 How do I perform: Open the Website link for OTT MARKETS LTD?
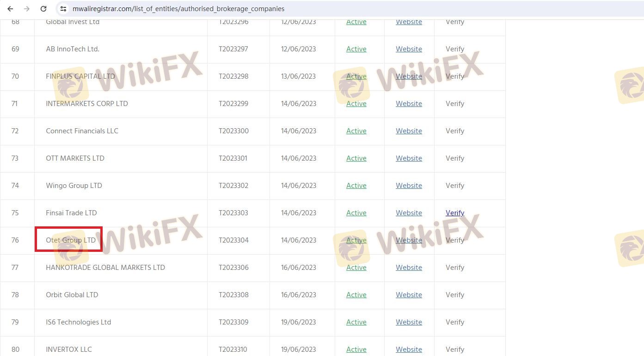(x=409, y=158)
